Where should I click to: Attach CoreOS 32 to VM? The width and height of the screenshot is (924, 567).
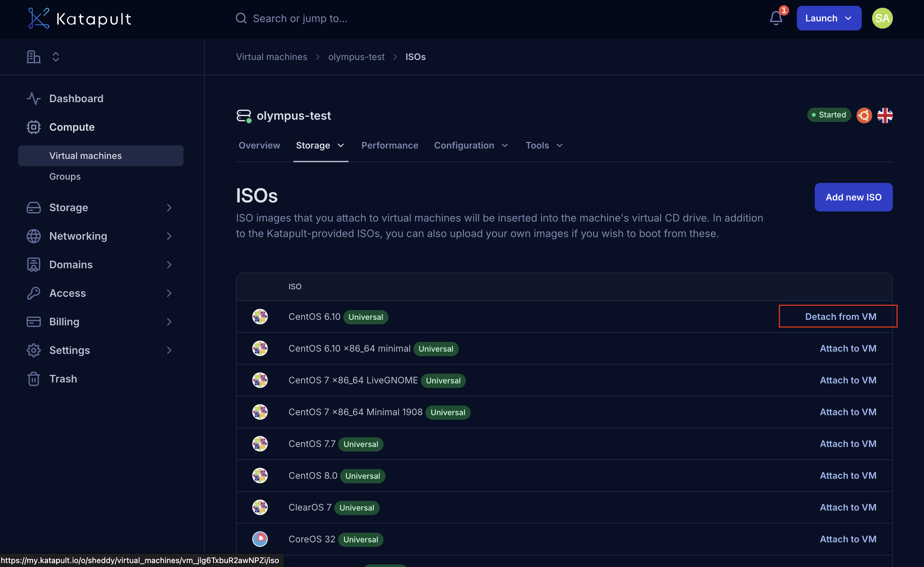point(848,539)
